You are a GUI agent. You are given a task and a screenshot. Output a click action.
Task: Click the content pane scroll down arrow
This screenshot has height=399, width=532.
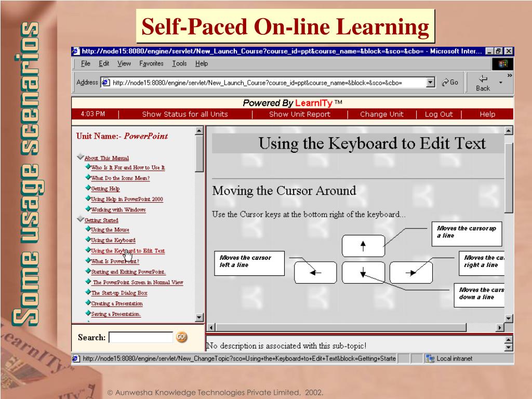508,318
